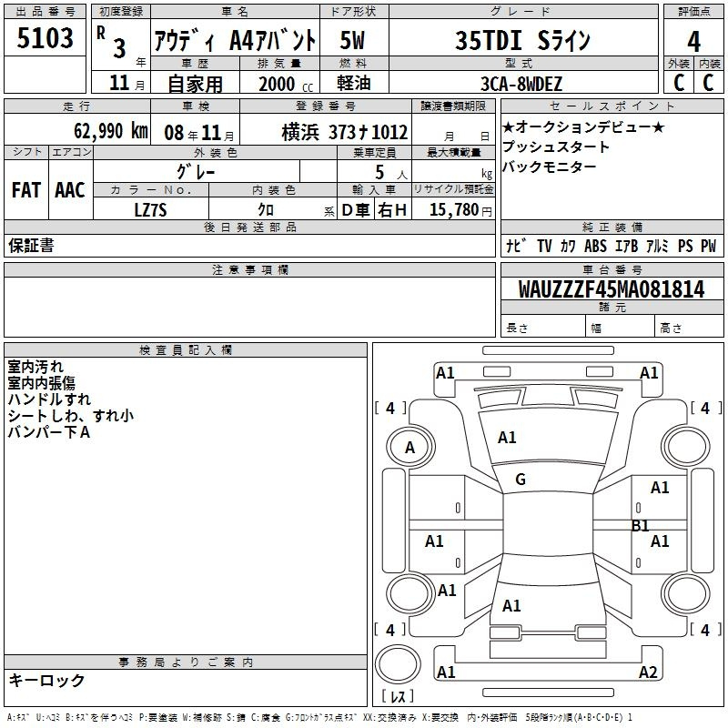Click the [レス] marker below the diagram
The image size is (728, 728).
tap(398, 698)
